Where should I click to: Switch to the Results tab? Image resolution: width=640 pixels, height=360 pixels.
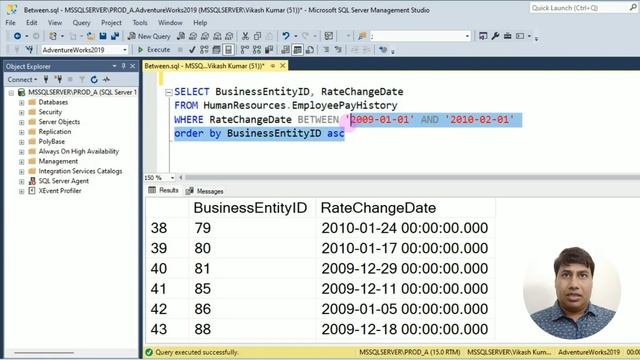(x=164, y=190)
